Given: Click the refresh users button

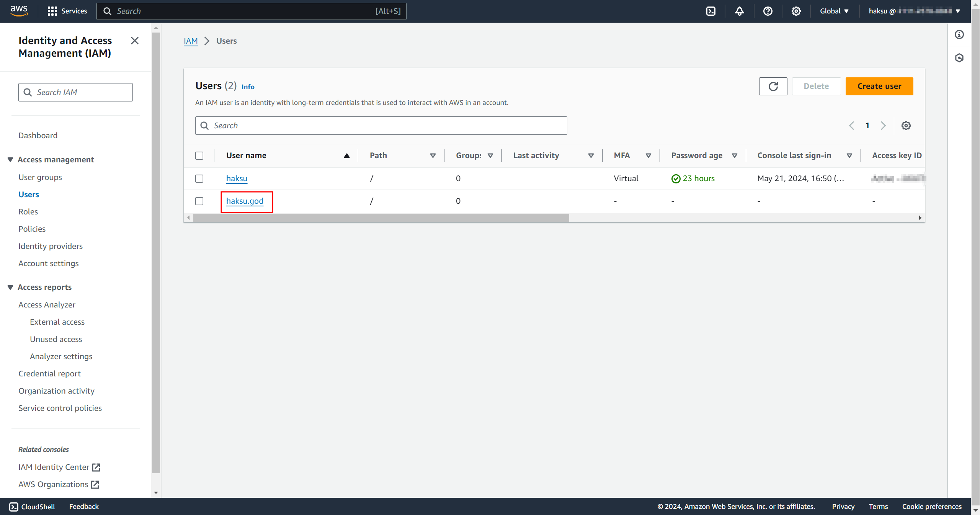Looking at the screenshot, I should (x=773, y=86).
